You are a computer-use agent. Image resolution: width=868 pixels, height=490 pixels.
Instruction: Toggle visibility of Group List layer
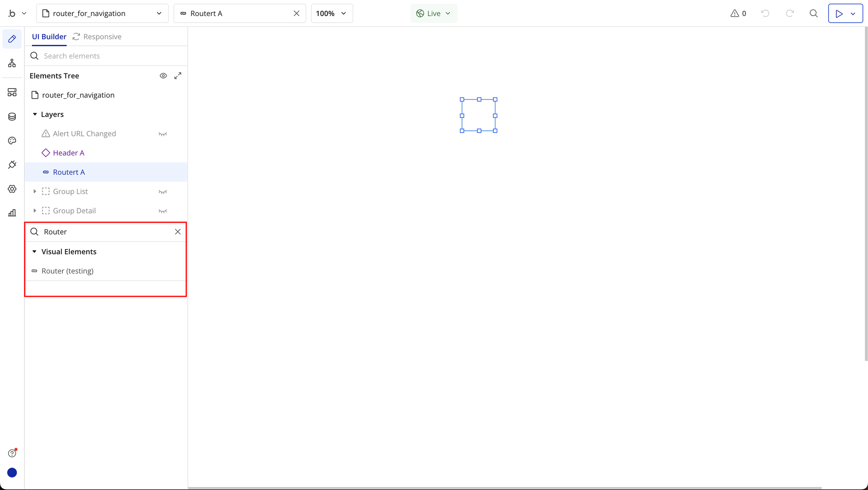point(163,192)
